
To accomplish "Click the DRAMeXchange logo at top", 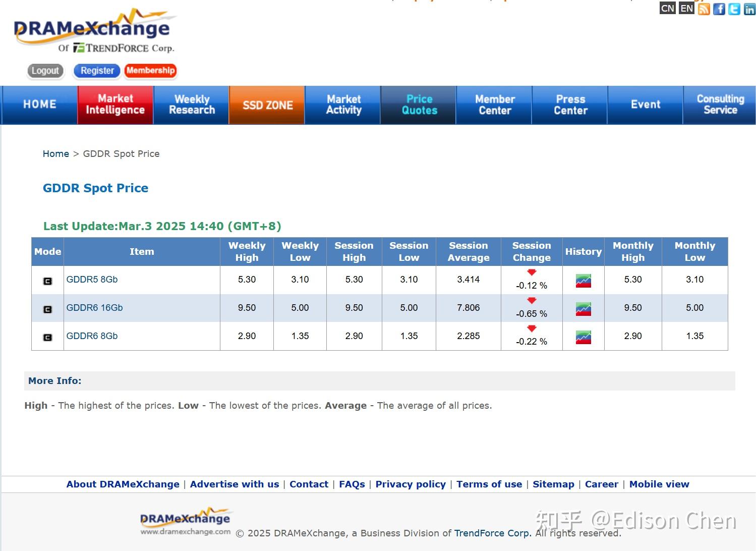I will (94, 31).
